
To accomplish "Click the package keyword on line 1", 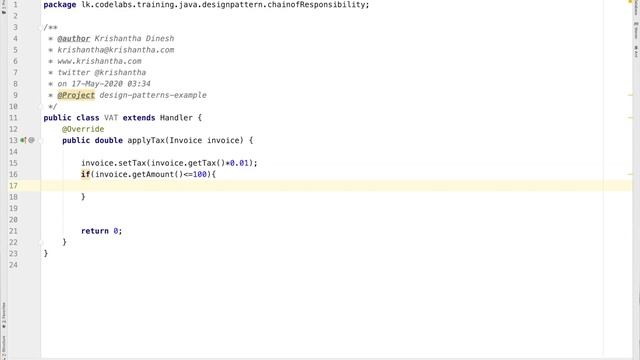I will click(x=60, y=4).
